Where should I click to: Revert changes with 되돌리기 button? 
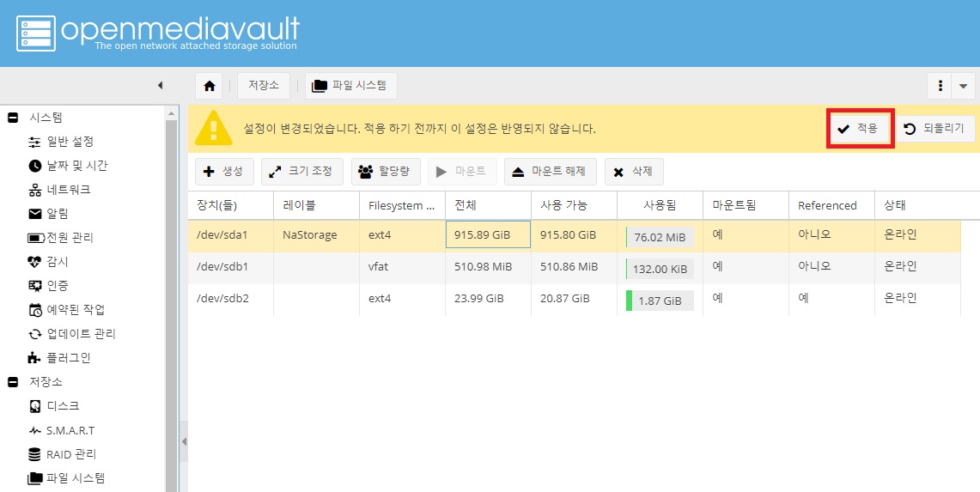pos(935,129)
